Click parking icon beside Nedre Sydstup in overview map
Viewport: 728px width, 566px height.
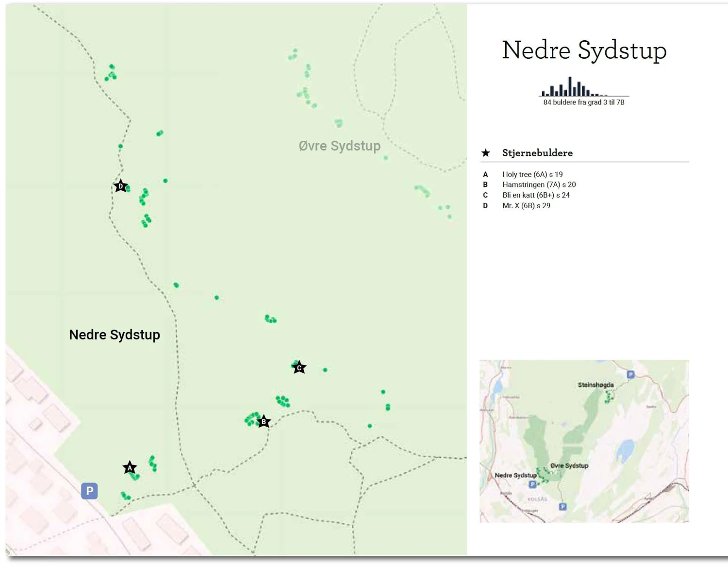532,484
